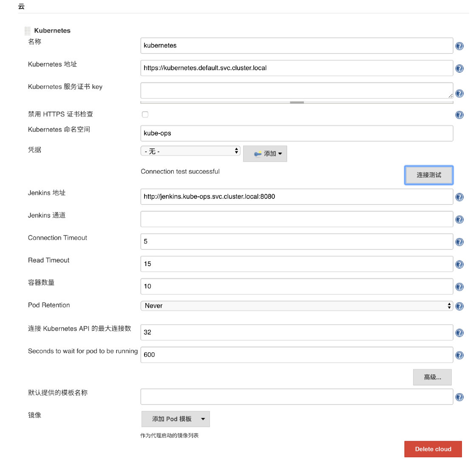
Task: Open help for Kubernetes 服务证书 key
Action: click(x=459, y=93)
